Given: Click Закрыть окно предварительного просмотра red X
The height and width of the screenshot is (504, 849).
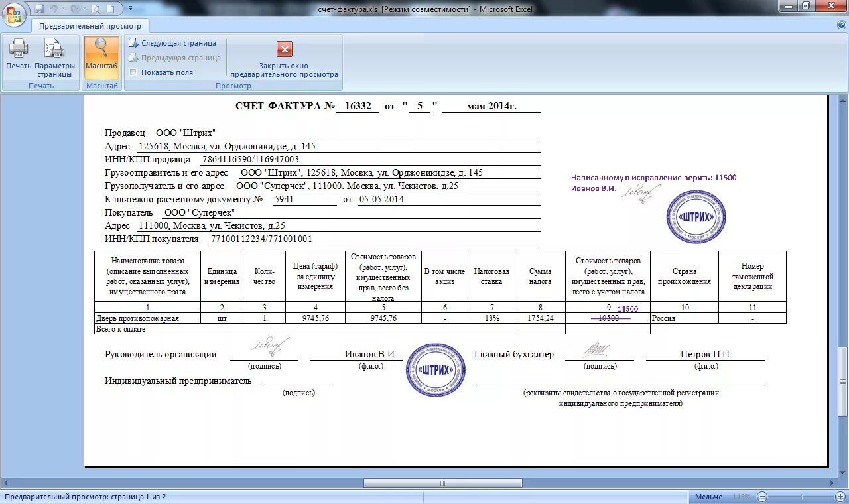Looking at the screenshot, I should (284, 58).
